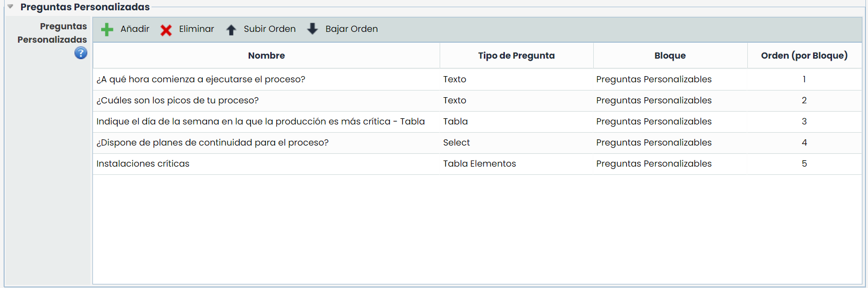Click the Bloque column header
Screen dimensions: 868x288
[670, 56]
